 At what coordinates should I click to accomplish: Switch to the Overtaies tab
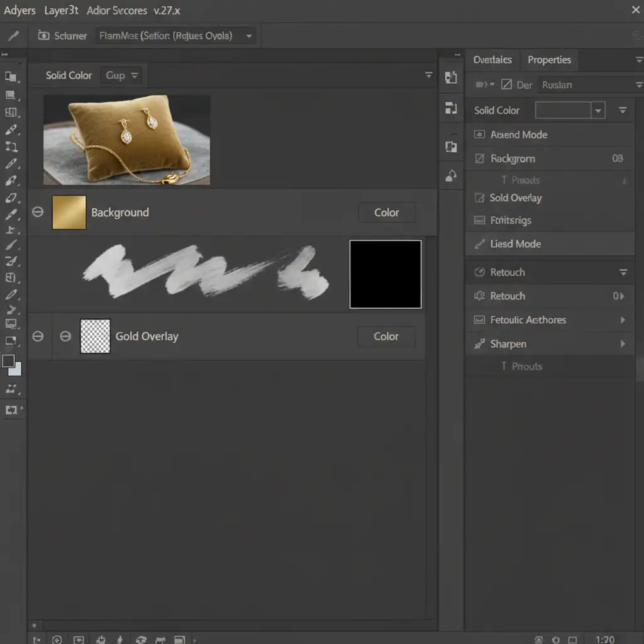tap(492, 60)
